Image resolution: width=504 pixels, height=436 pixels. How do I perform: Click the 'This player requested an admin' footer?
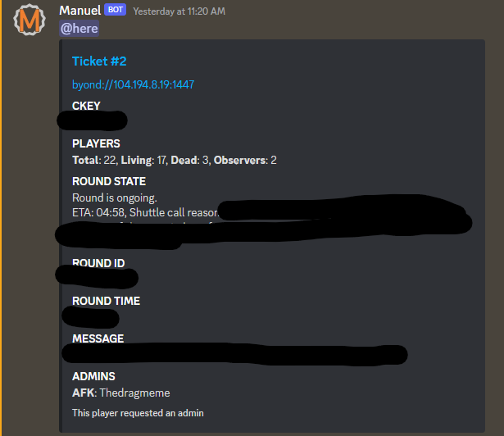138,413
